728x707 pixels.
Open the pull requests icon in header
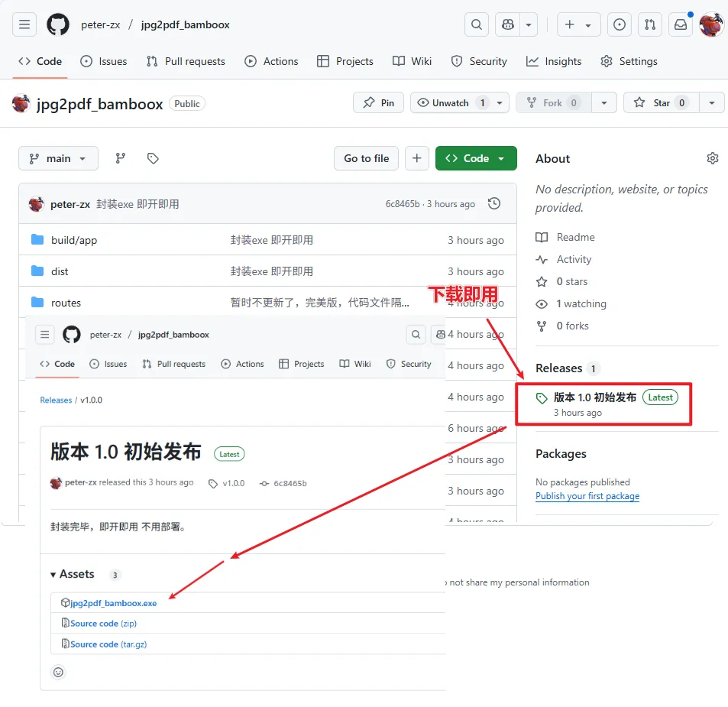pos(650,24)
